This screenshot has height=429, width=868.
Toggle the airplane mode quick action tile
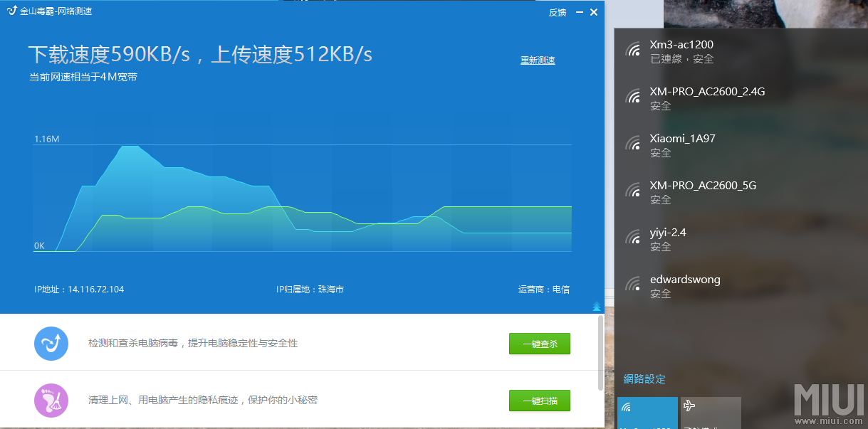[711, 413]
